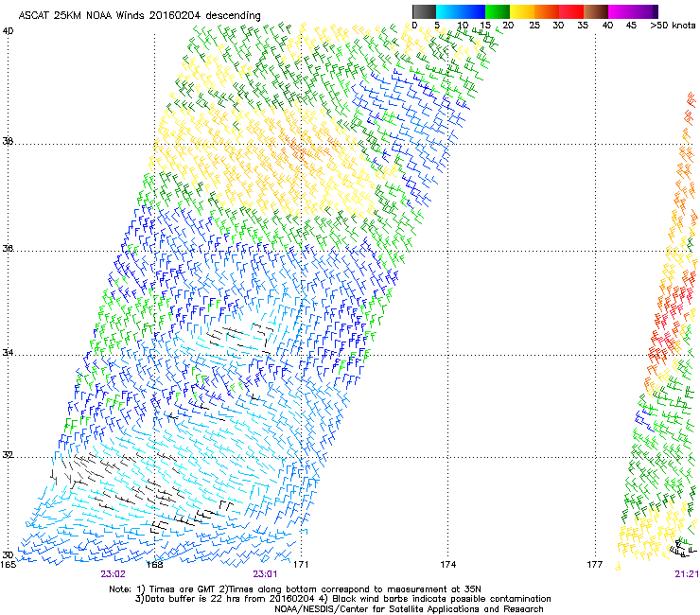Click the longitude label '165'
The height and width of the screenshot is (615, 700).
click(8, 565)
